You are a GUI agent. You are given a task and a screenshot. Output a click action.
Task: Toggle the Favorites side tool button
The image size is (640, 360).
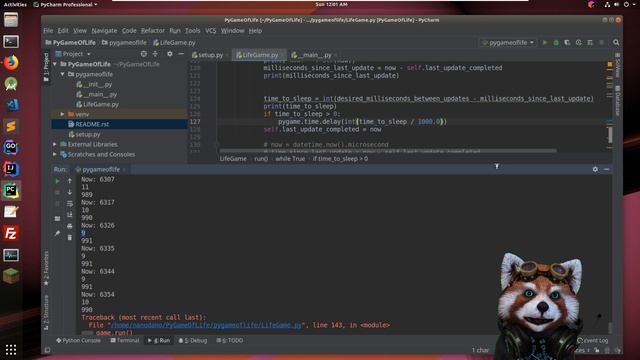46,269
